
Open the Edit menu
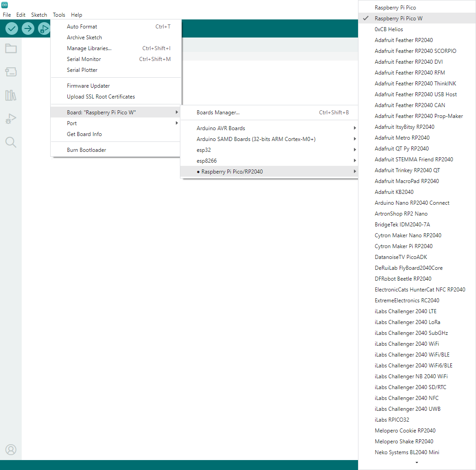[x=21, y=15]
